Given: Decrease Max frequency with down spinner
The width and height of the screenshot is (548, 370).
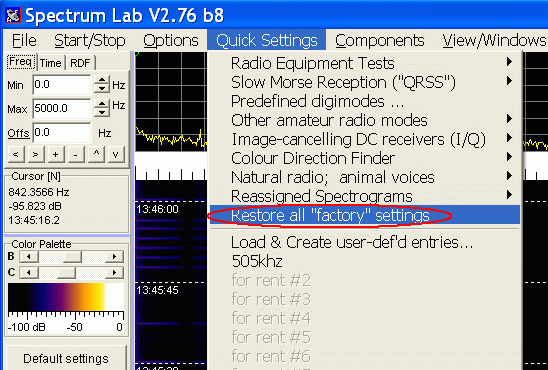Looking at the screenshot, I should [102, 113].
